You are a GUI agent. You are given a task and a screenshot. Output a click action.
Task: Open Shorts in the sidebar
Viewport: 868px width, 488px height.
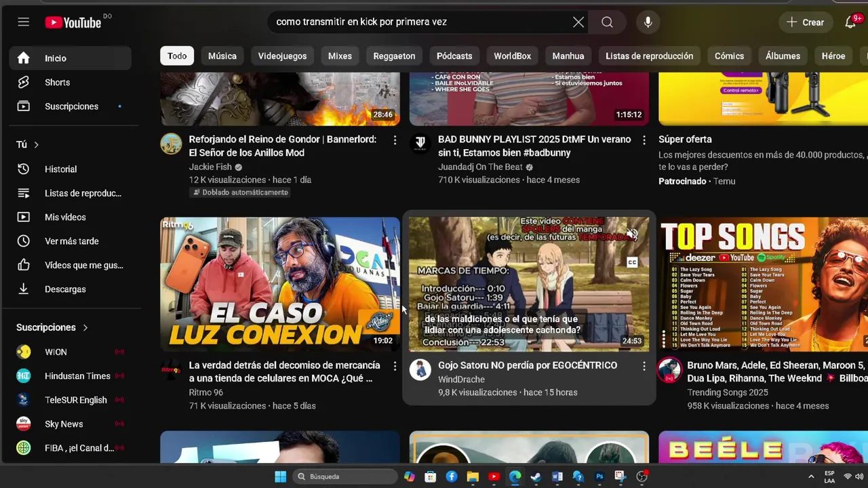(x=71, y=82)
